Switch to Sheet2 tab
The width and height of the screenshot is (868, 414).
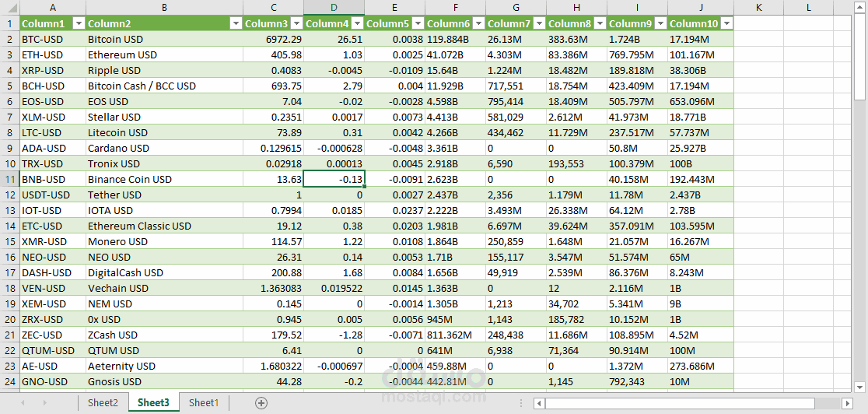pos(103,403)
